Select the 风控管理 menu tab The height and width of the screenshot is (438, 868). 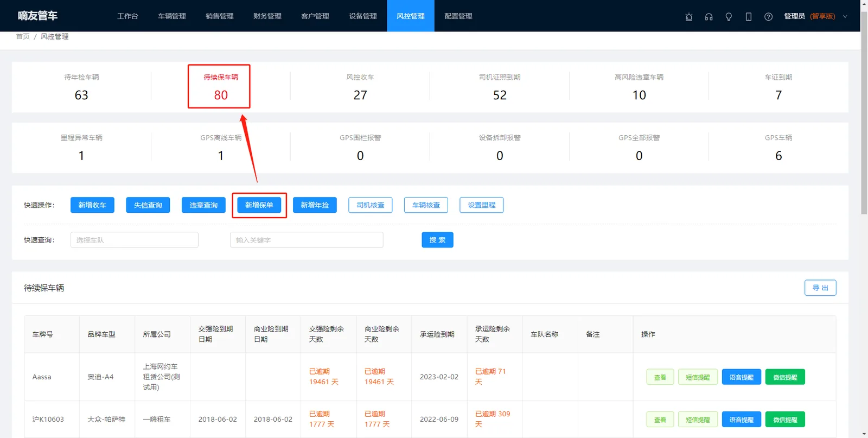tap(411, 16)
